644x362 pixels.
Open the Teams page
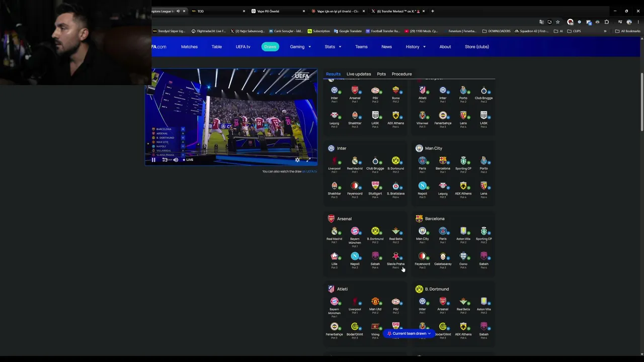pos(361,47)
